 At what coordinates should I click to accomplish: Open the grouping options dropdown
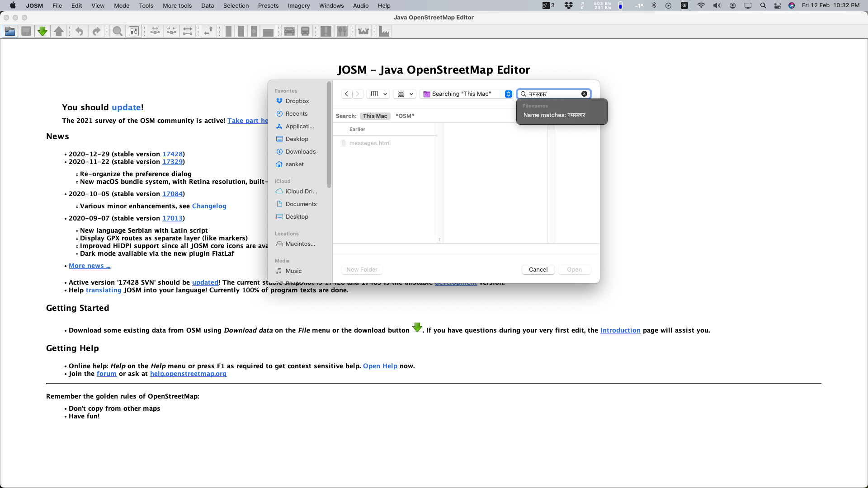click(x=405, y=94)
